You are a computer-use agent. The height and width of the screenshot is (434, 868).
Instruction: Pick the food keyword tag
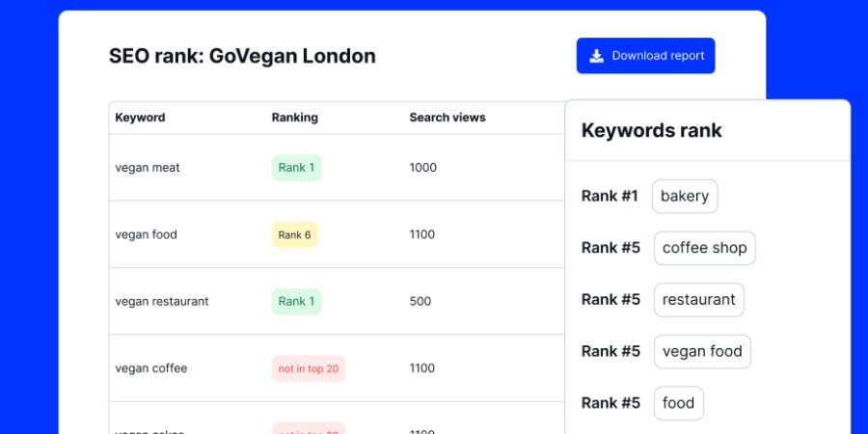click(x=678, y=403)
